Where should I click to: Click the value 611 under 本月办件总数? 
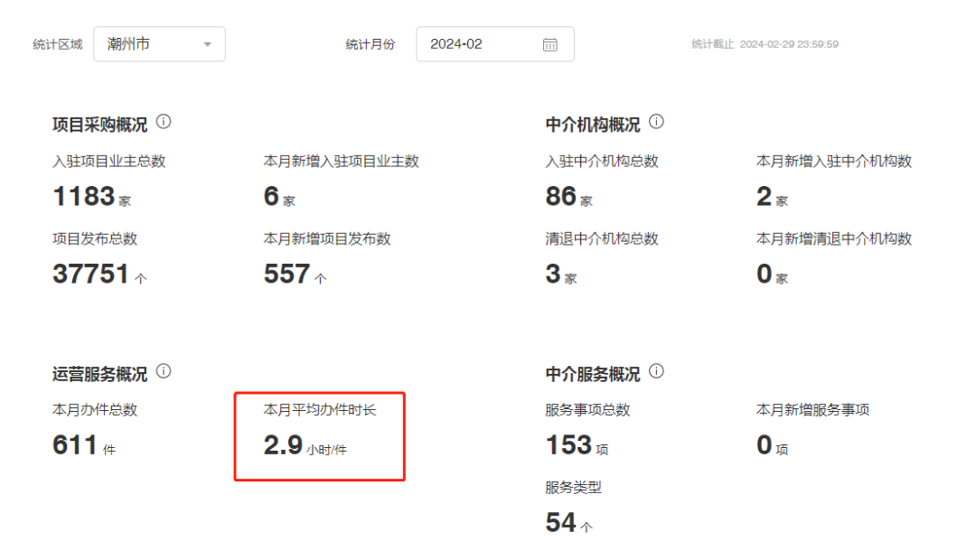[75, 445]
